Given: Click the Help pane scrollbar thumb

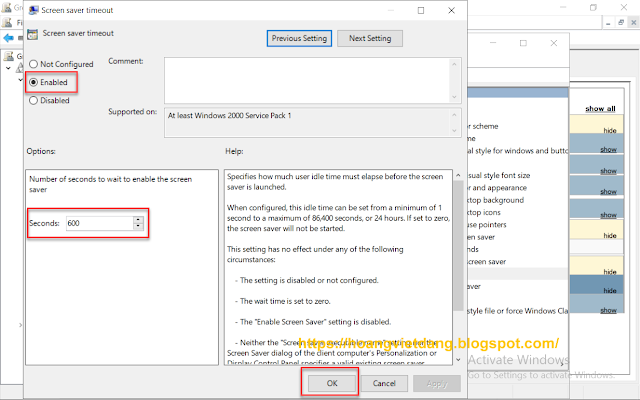Looking at the screenshot, I should (458, 245).
